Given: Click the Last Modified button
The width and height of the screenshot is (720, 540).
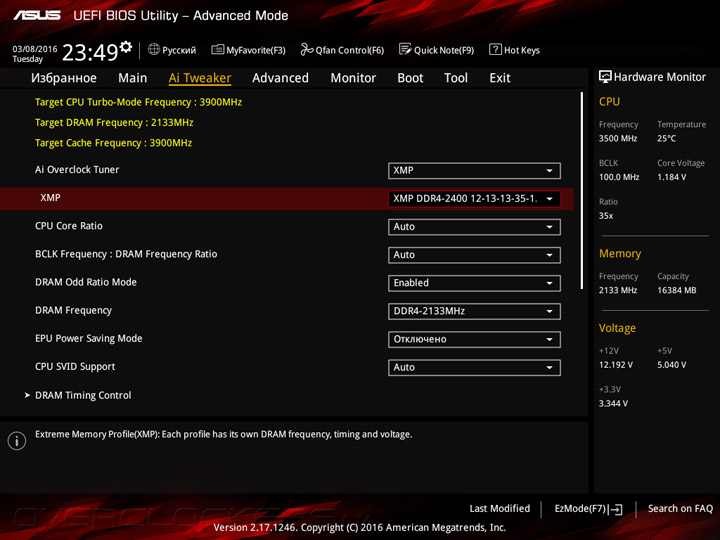Looking at the screenshot, I should (x=500, y=508).
